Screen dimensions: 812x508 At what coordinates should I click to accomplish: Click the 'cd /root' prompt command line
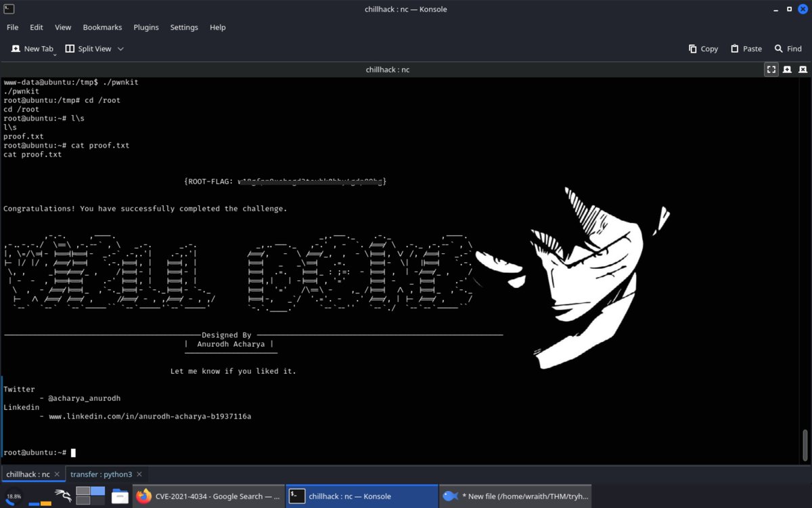pos(62,100)
